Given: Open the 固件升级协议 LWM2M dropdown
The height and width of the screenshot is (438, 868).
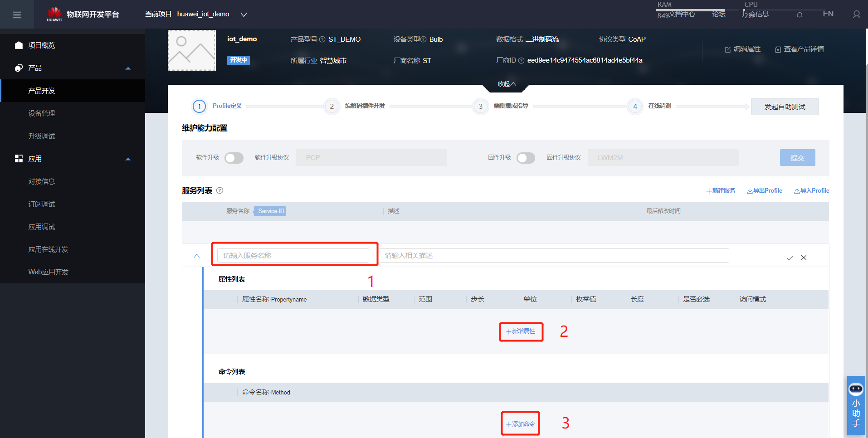Looking at the screenshot, I should click(x=663, y=158).
